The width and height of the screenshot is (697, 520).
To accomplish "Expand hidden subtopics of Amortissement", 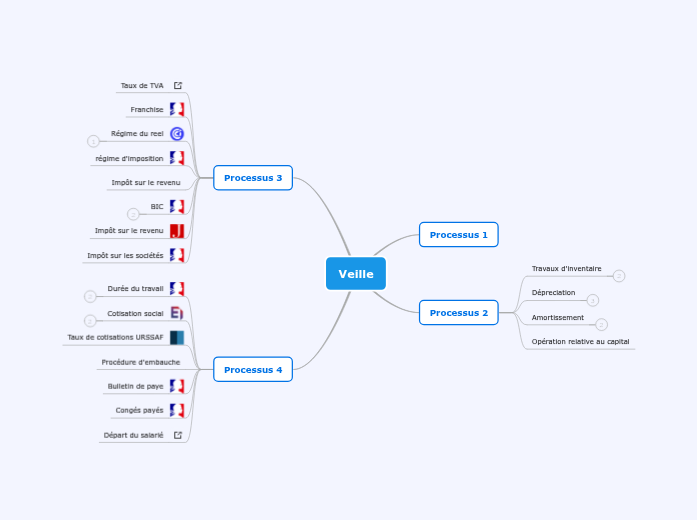I will point(601,324).
